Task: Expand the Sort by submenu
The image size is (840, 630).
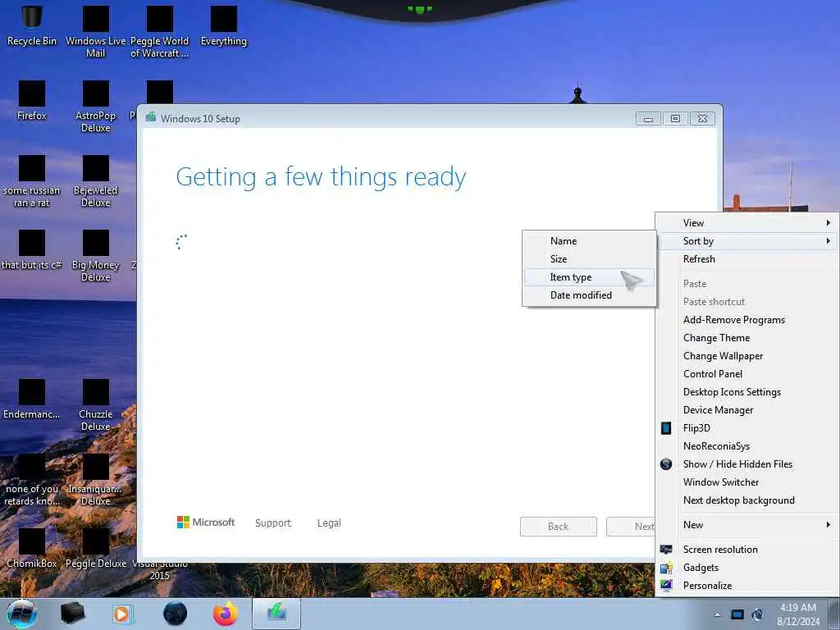Action: tap(746, 241)
